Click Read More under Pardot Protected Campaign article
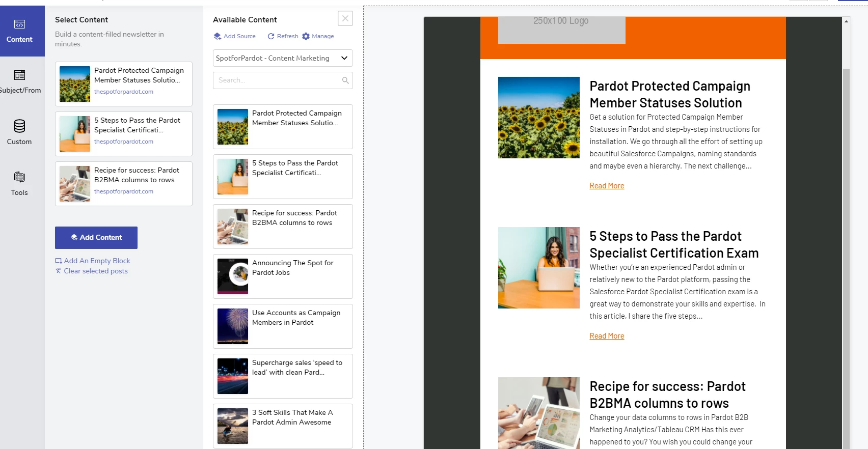 [607, 186]
